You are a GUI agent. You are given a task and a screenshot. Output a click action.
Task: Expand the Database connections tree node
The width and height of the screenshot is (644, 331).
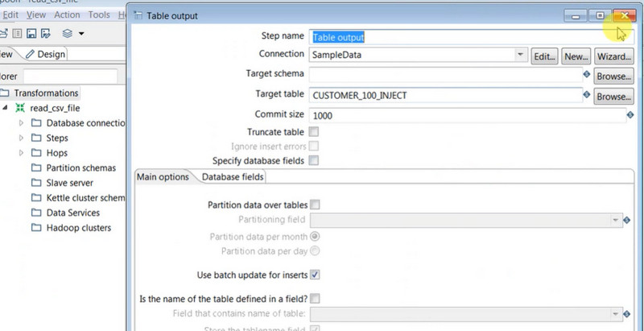tap(22, 123)
